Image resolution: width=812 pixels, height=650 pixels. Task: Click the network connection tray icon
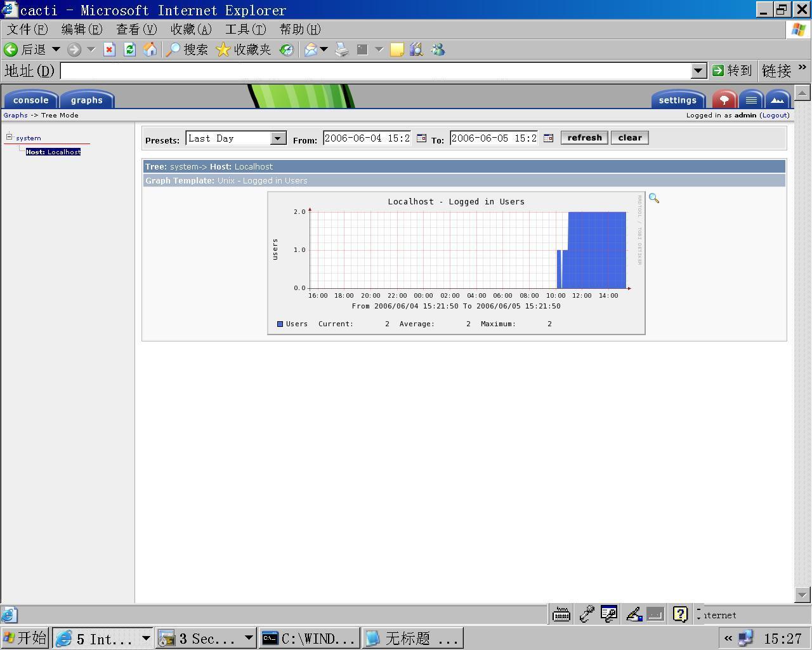(x=745, y=638)
